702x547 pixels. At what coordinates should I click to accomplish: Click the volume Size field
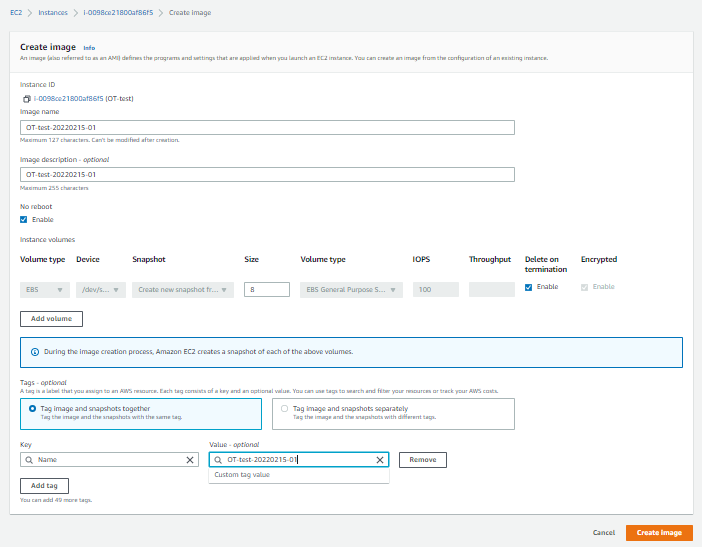(x=267, y=290)
